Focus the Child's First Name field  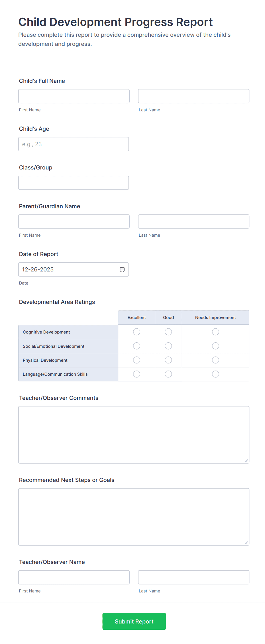74,96
